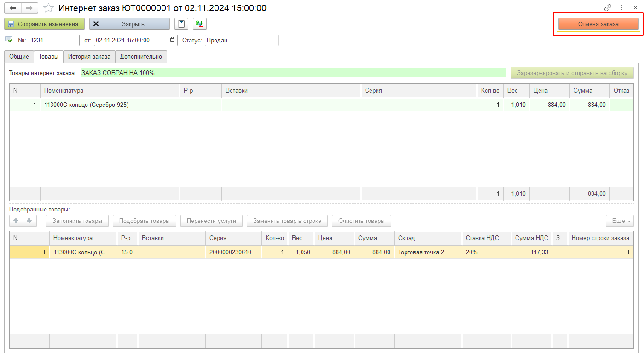Image resolution: width=644 pixels, height=357 pixels.
Task: Click Зарезервировать и отправить на сборку
Action: click(572, 73)
